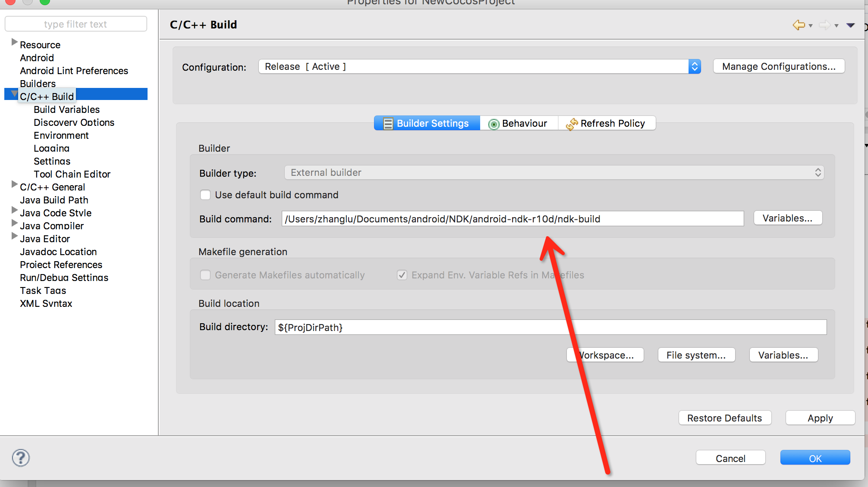Click the forward navigation arrow icon
This screenshot has width=868, height=487.
coord(824,25)
